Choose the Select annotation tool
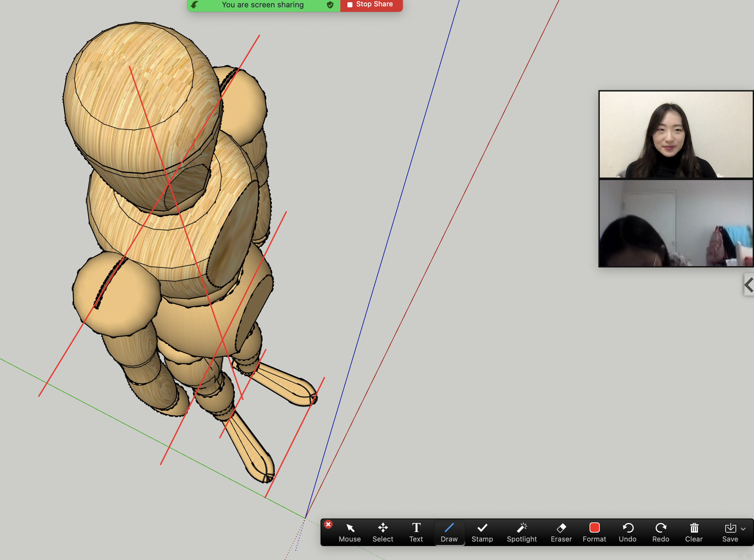The width and height of the screenshot is (754, 560). (383, 532)
